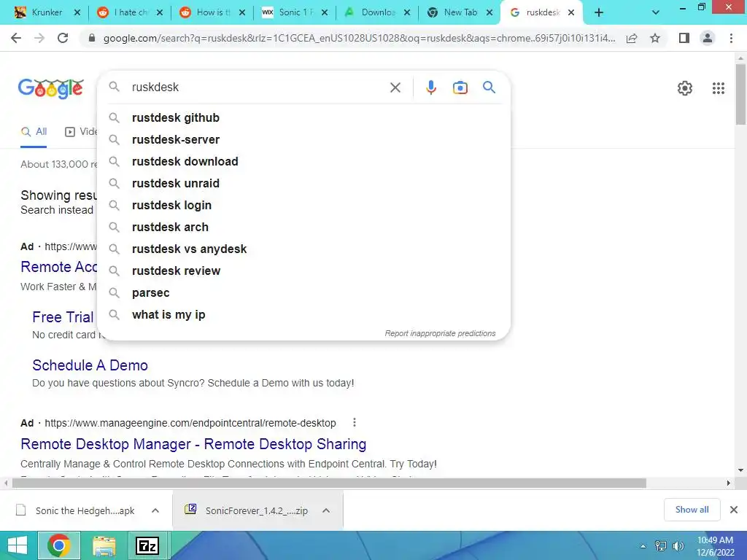The image size is (747, 560).
Task: Open the Schedule A Demo link
Action: coord(90,365)
